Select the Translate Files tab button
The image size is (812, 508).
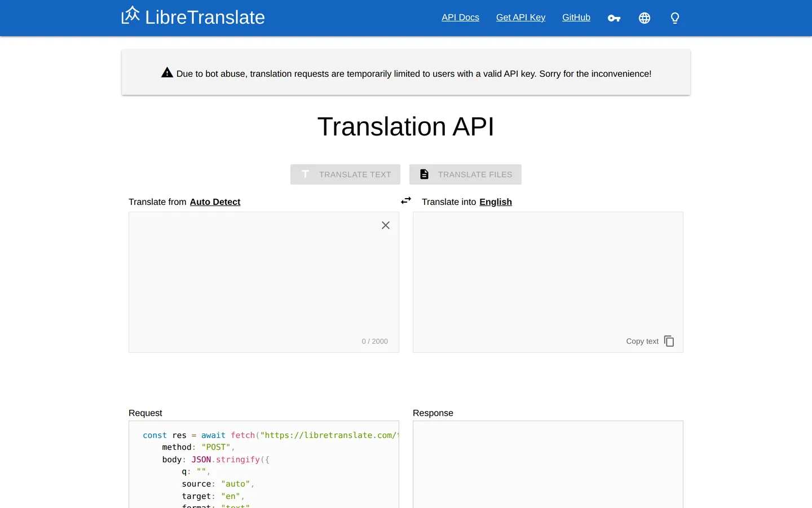465,174
